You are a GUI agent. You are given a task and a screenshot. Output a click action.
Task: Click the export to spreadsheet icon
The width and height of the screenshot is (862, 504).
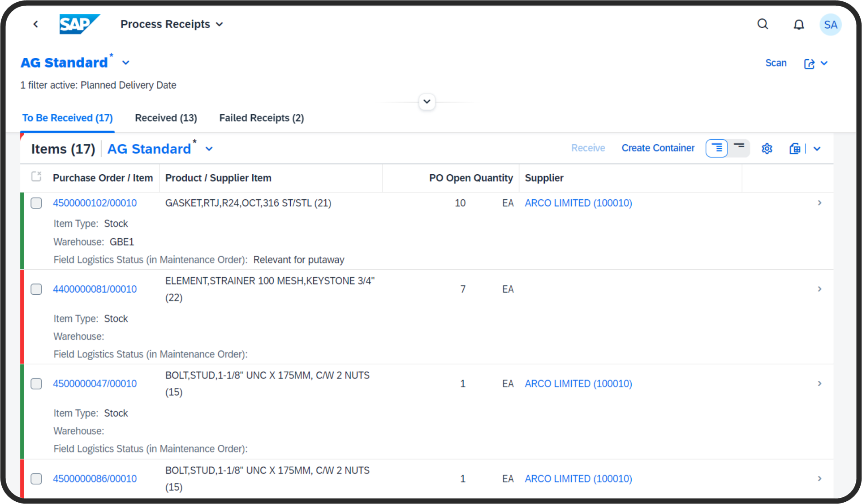point(795,148)
